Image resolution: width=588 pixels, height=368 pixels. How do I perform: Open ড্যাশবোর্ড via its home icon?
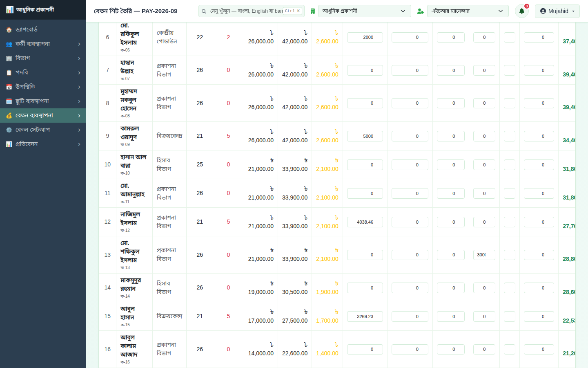pos(9,30)
